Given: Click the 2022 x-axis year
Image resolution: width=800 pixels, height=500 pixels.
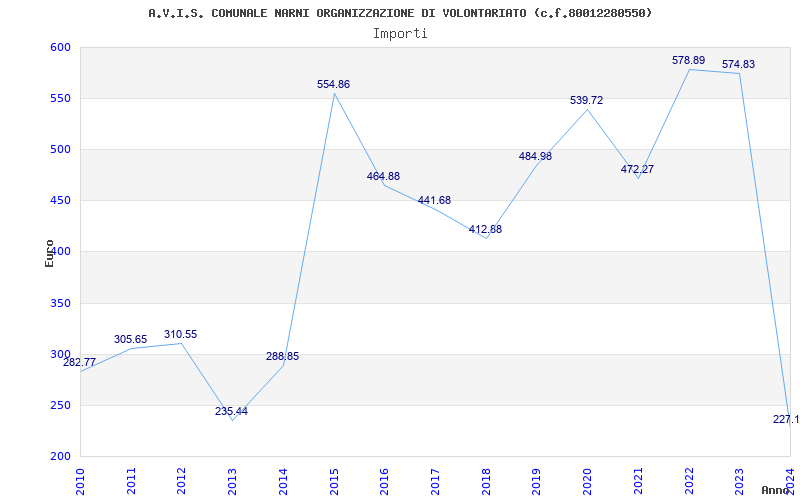Looking at the screenshot, I should (x=688, y=481).
